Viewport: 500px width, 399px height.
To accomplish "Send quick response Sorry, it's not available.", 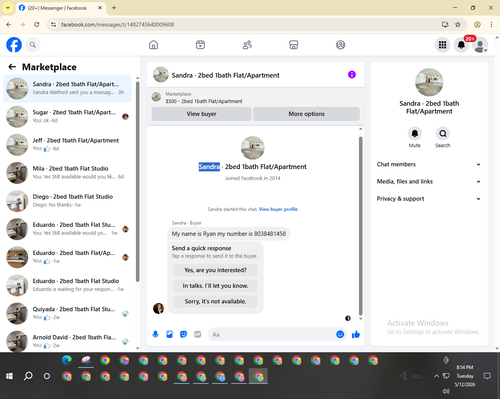I will (215, 301).
